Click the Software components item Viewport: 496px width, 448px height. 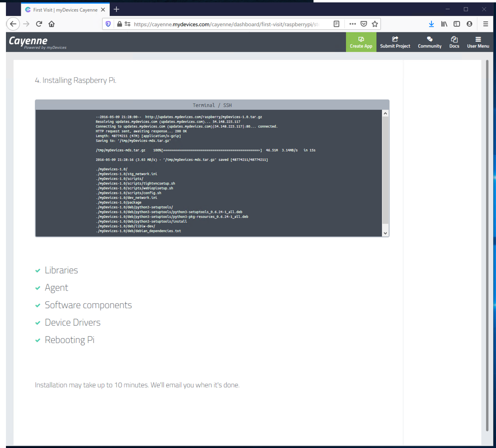tap(88, 305)
